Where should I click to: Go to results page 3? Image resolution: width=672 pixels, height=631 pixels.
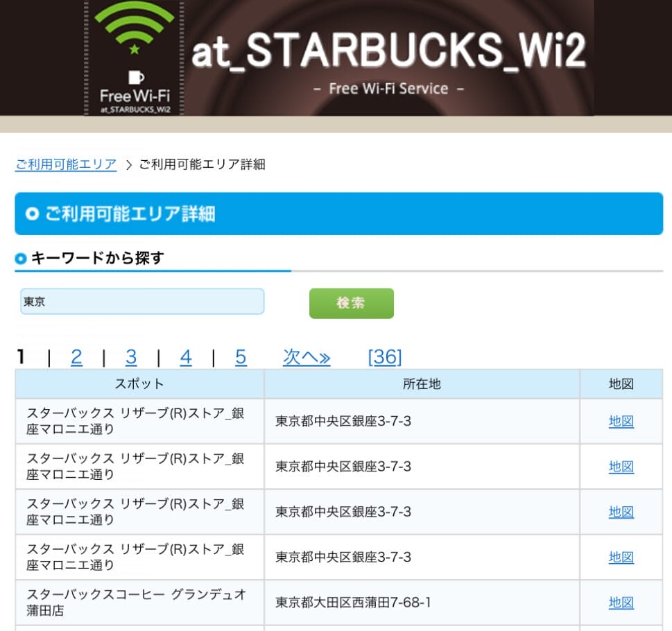coord(131,357)
